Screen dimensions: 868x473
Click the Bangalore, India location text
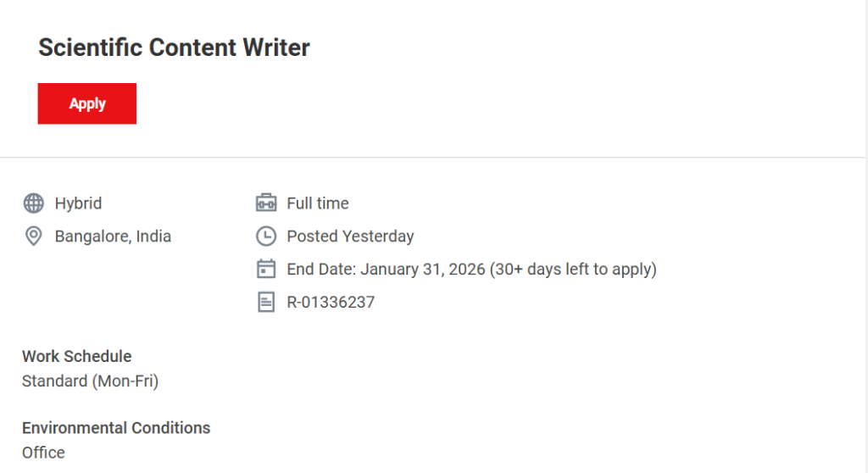[x=113, y=236]
